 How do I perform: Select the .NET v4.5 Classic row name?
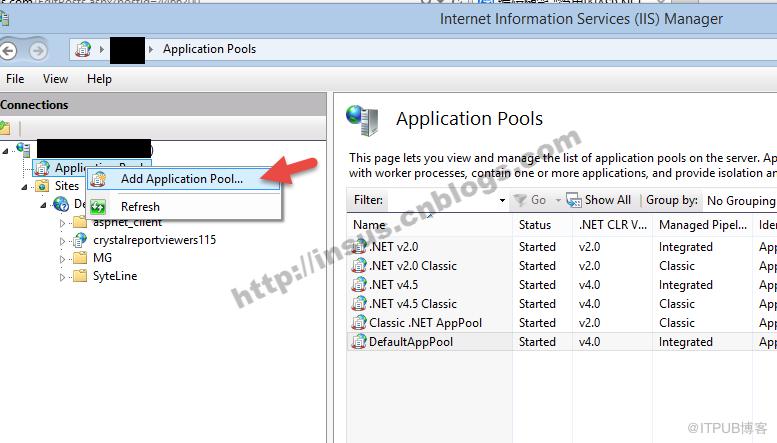point(413,304)
